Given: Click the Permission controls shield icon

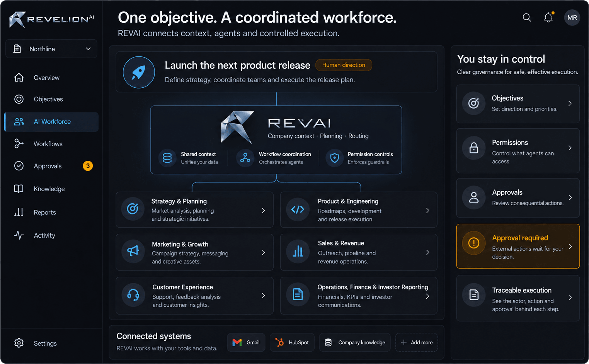Looking at the screenshot, I should 335,158.
